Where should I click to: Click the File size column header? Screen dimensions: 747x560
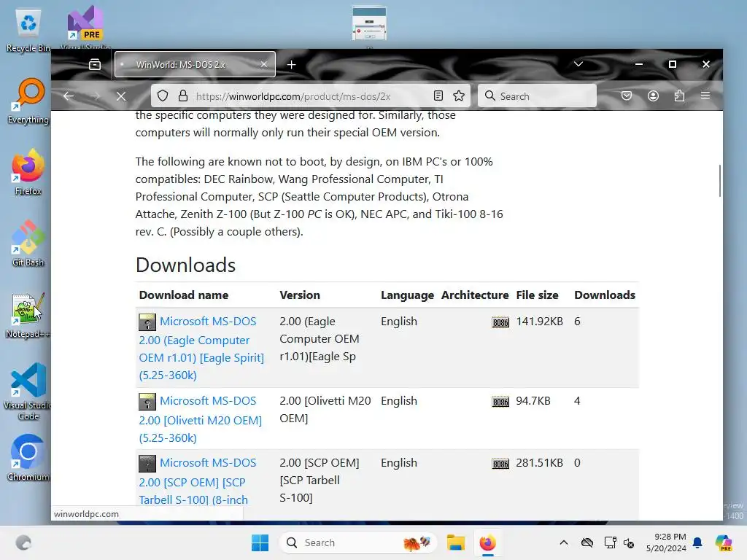coord(537,295)
